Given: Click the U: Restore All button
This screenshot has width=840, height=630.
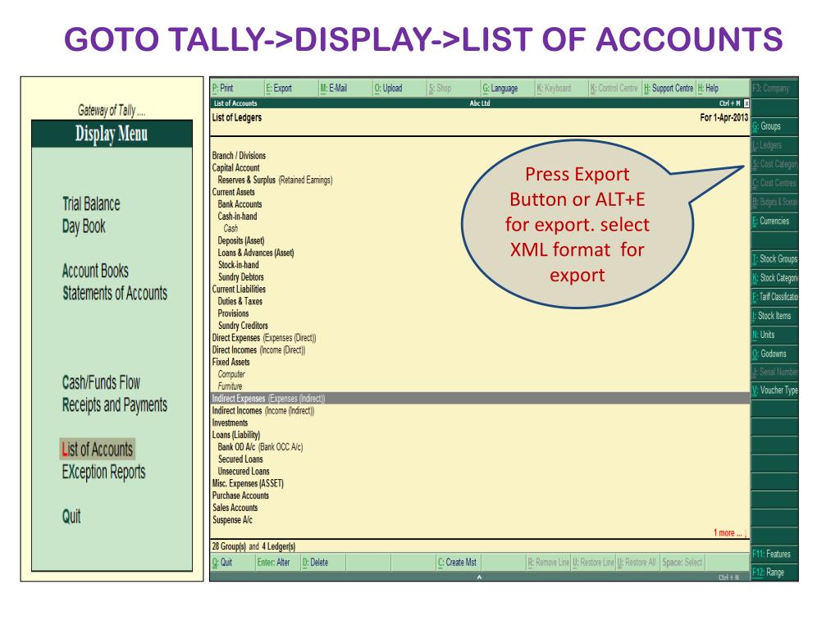Looking at the screenshot, I should click(x=637, y=563).
